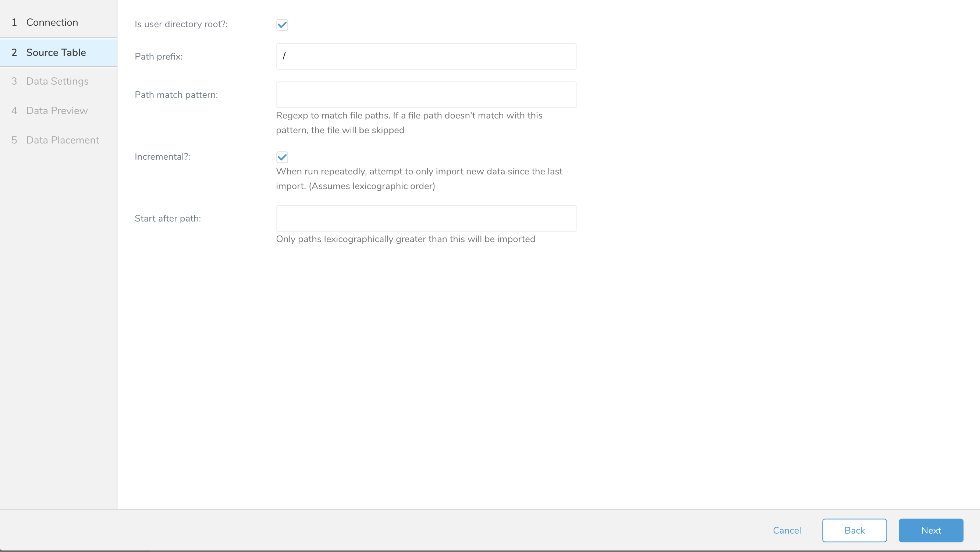Click the "Path prefix:" label
Image resolution: width=980 pixels, height=552 pixels.
click(158, 57)
